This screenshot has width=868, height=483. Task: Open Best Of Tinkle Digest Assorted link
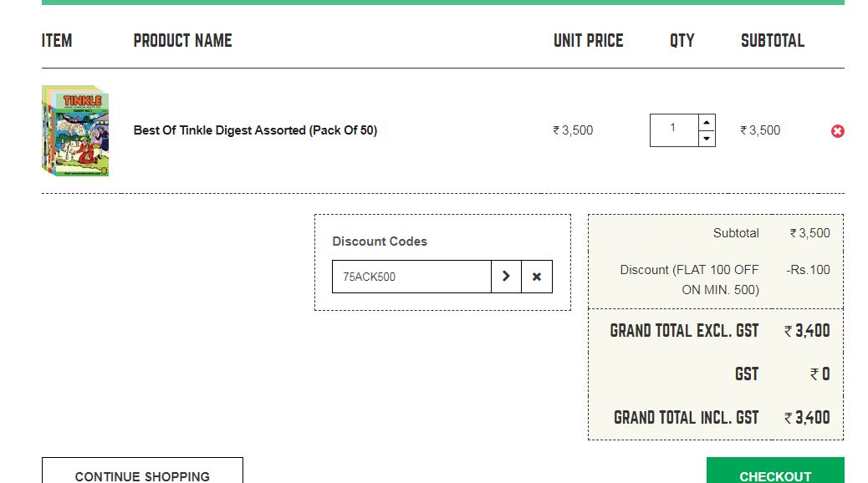click(255, 130)
